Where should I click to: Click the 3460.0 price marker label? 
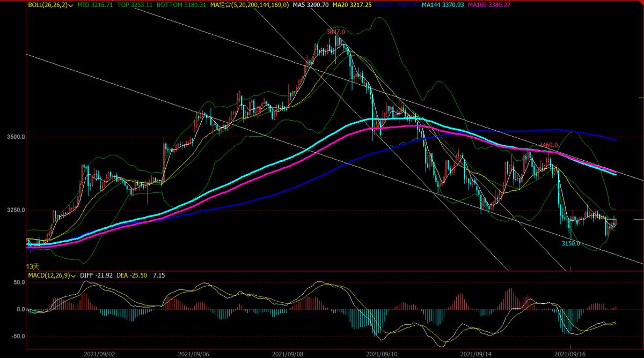pyautogui.click(x=548, y=145)
